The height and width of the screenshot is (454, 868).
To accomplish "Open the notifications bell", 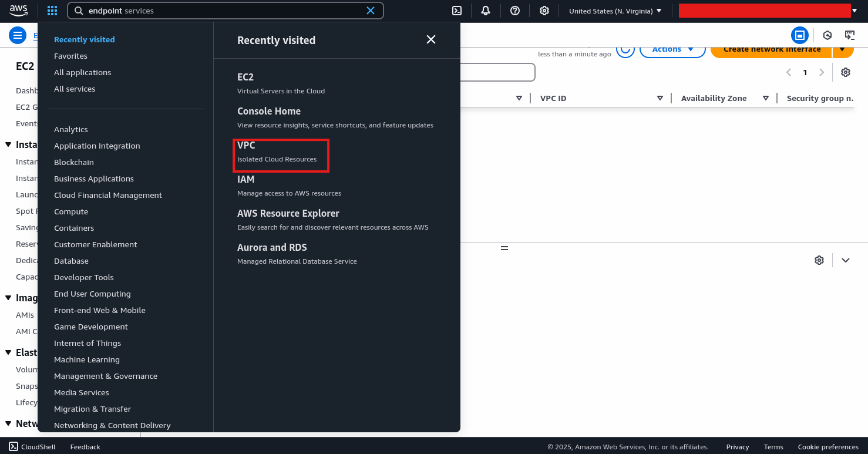I will pos(486,10).
